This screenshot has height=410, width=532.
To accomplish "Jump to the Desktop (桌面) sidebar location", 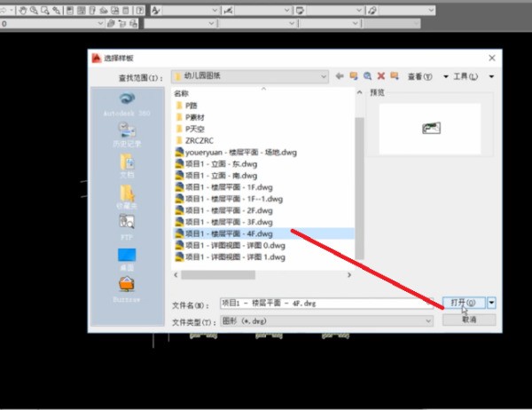I will pyautogui.click(x=127, y=258).
